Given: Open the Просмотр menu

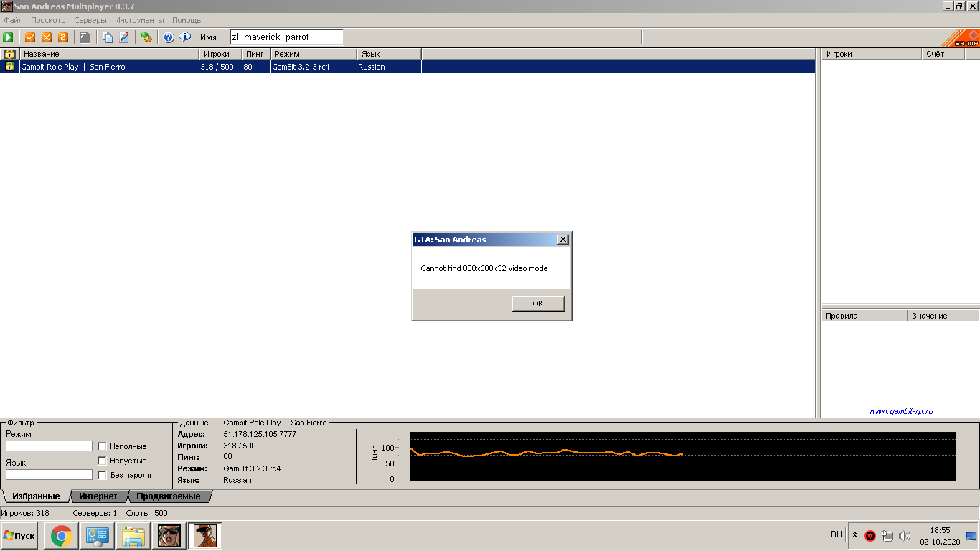Looking at the screenshot, I should pyautogui.click(x=48, y=20).
